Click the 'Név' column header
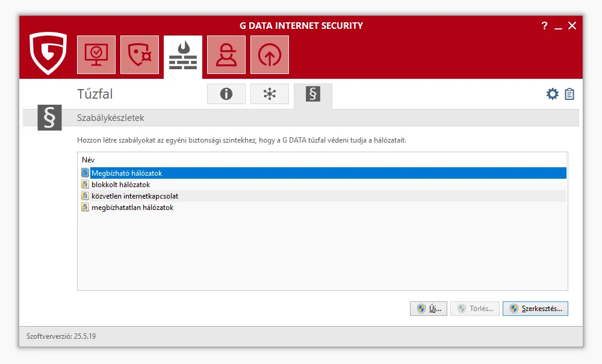Viewport: 602px width, 364px height. 88,161
